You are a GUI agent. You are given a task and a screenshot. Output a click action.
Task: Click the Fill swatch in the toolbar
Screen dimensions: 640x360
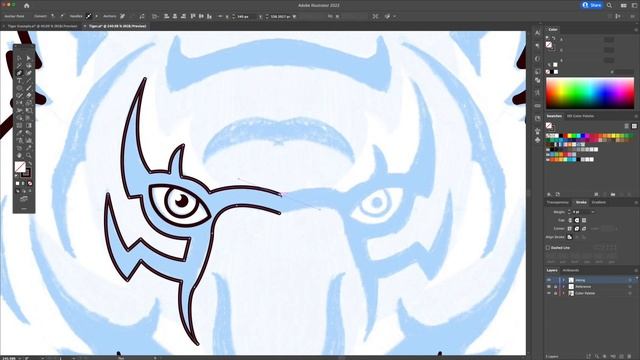point(20,167)
